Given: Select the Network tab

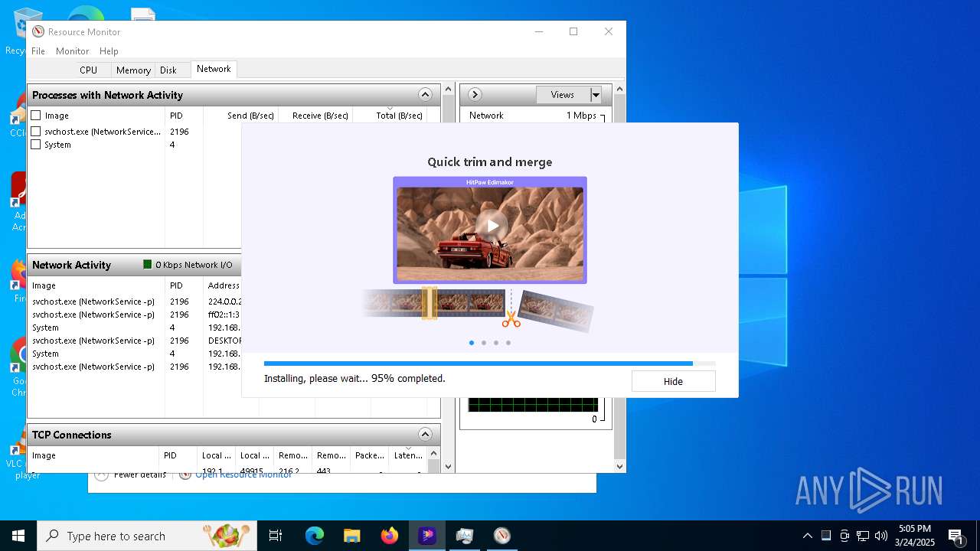Looking at the screenshot, I should tap(214, 69).
